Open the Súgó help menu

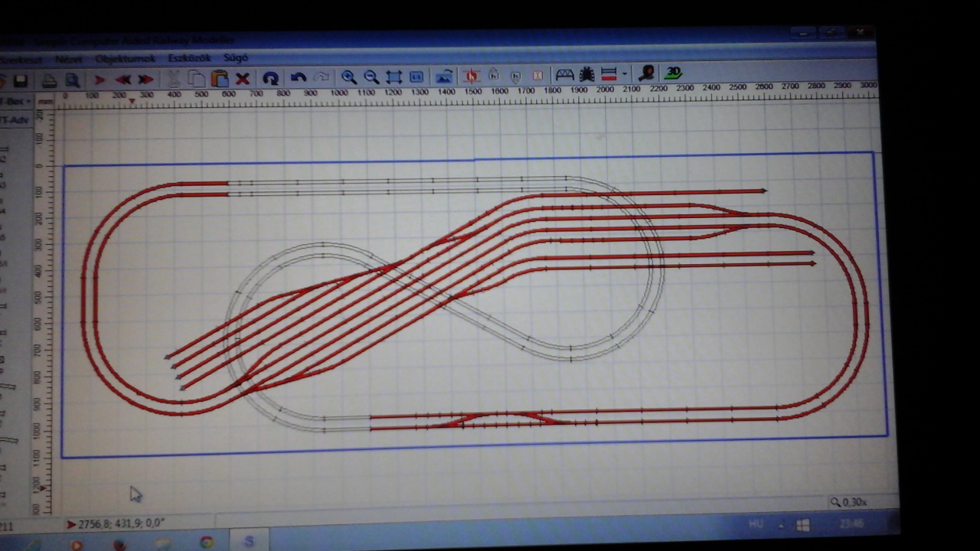(x=236, y=58)
